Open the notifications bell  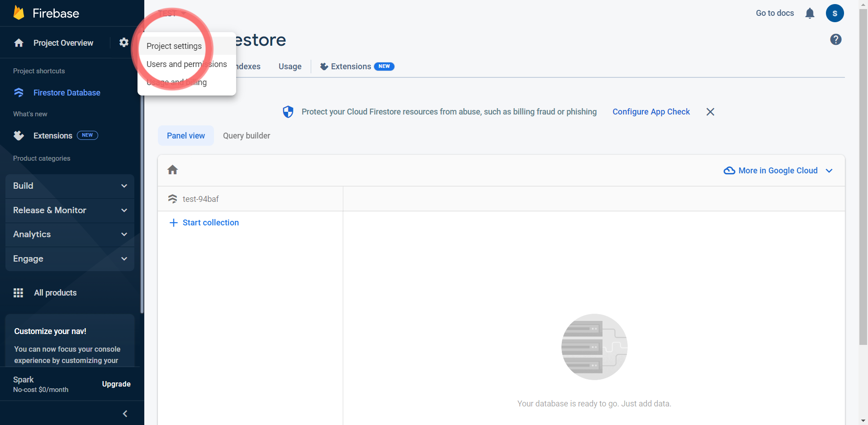click(810, 13)
